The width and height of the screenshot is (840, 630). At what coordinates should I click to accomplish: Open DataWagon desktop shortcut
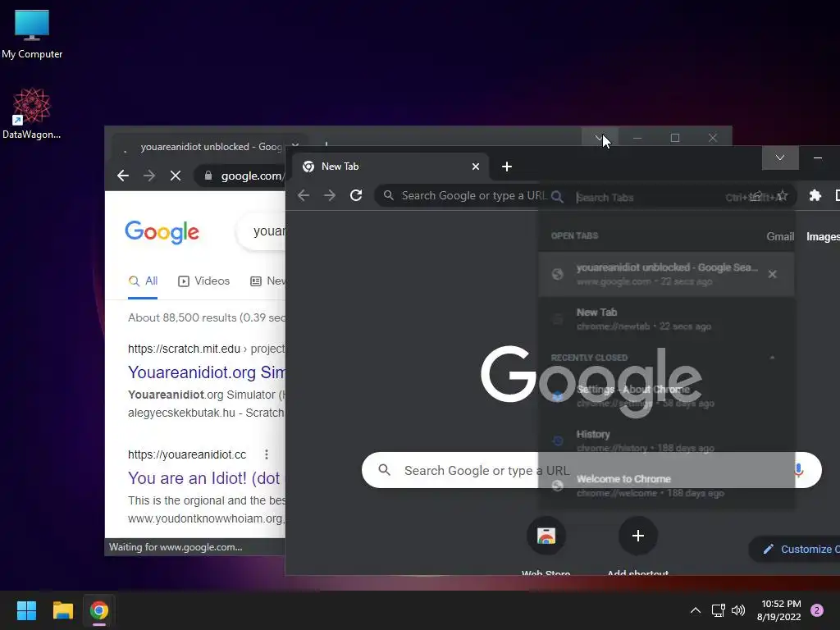pos(32,113)
